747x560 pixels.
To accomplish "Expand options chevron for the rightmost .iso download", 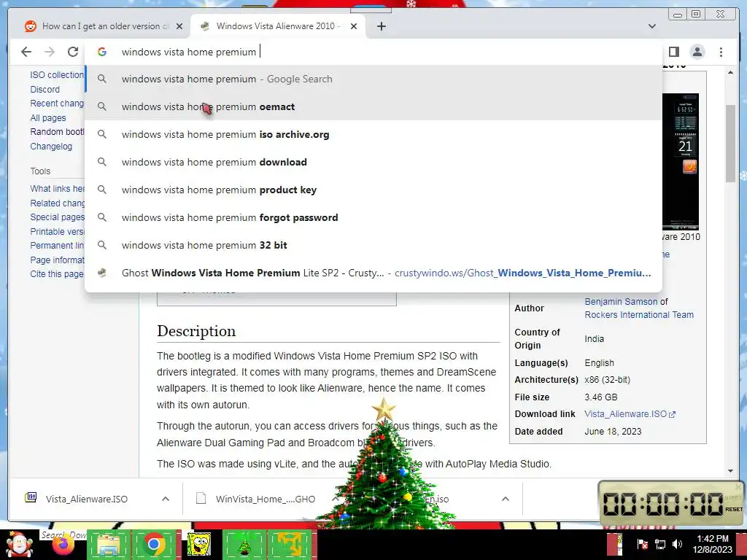I will (x=506, y=499).
